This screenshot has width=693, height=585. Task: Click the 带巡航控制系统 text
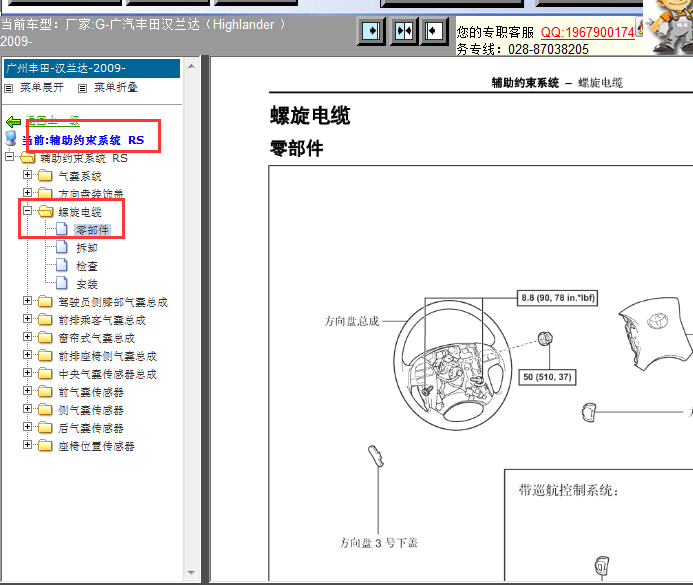click(x=568, y=490)
